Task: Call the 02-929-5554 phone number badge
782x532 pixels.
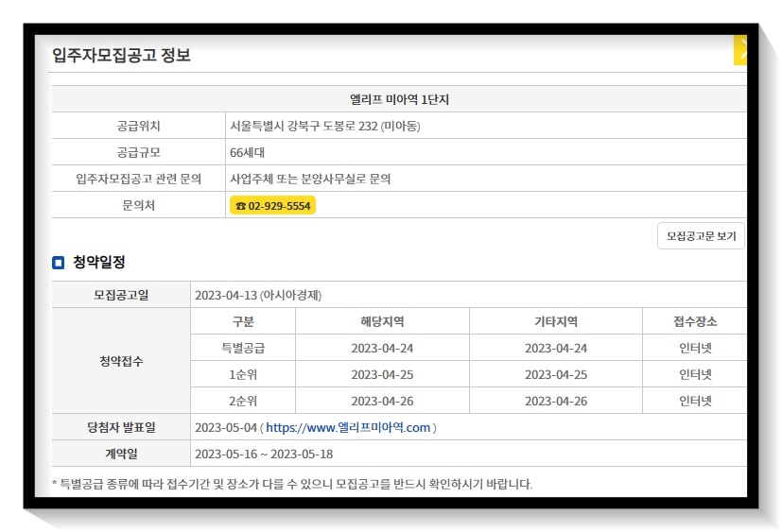Action: 273,205
